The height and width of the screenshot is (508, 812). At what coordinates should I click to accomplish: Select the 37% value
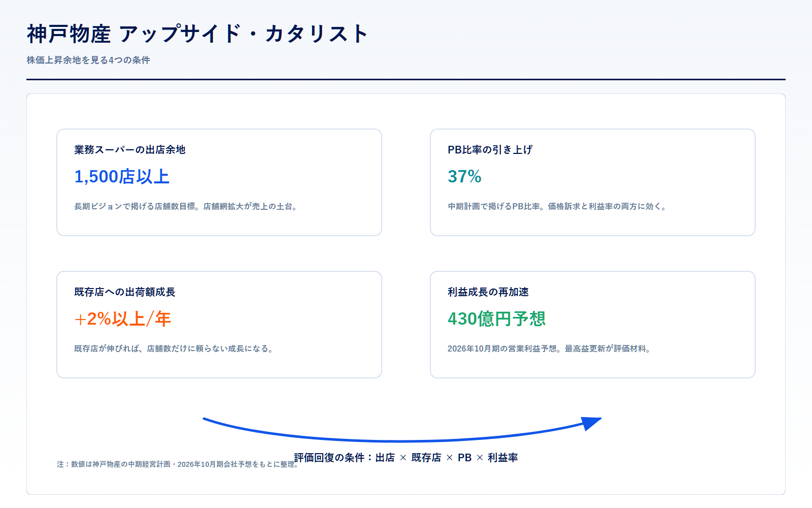(464, 177)
